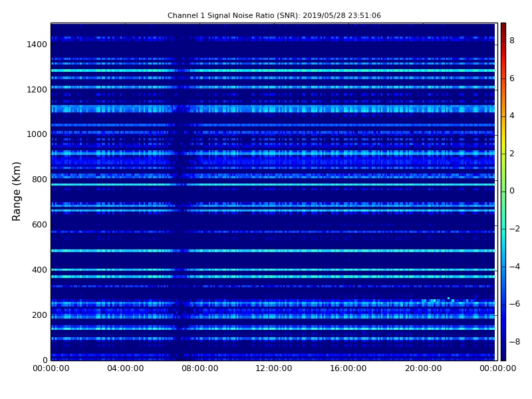Click the 1400 range tick label
Screen dimensions: 532x399
tap(37, 45)
